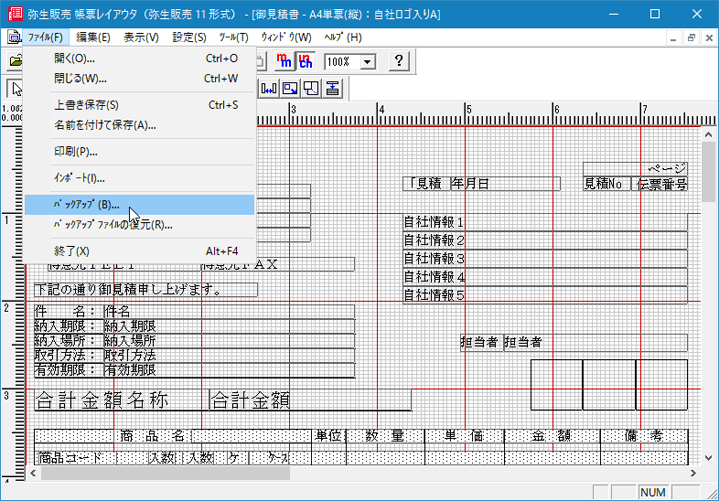Image resolution: width=719 pixels, height=501 pixels.
Task: Click the horizontal scrollbar left arrow
Action: [x=33, y=473]
